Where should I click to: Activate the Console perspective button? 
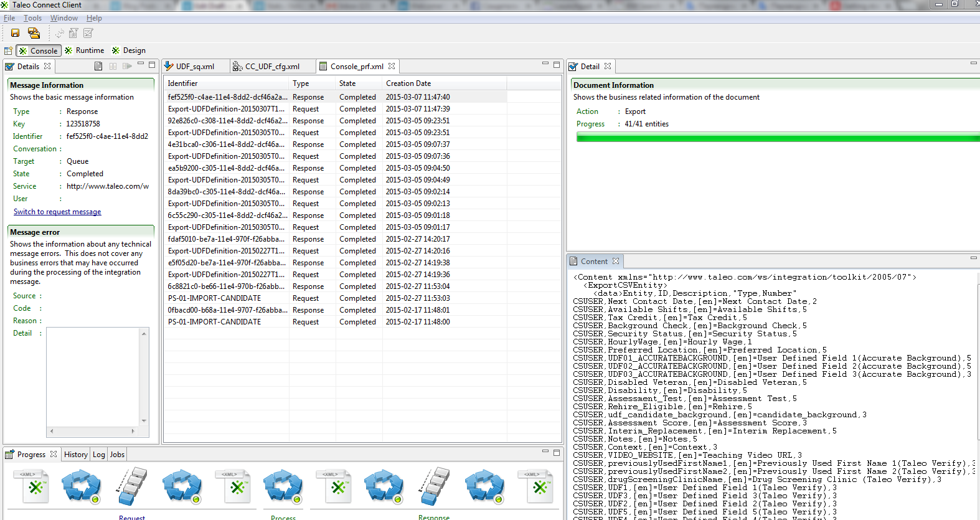[x=39, y=50]
